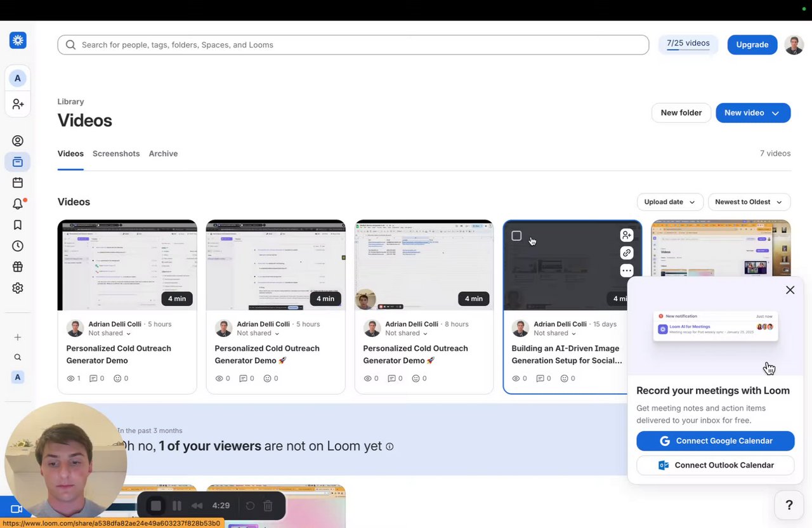Open the New video dropdown arrow
812x528 pixels.
[775, 113]
